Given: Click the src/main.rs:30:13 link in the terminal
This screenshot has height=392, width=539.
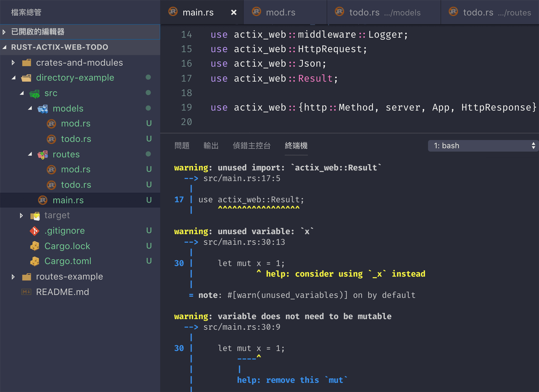Looking at the screenshot, I should (244, 242).
